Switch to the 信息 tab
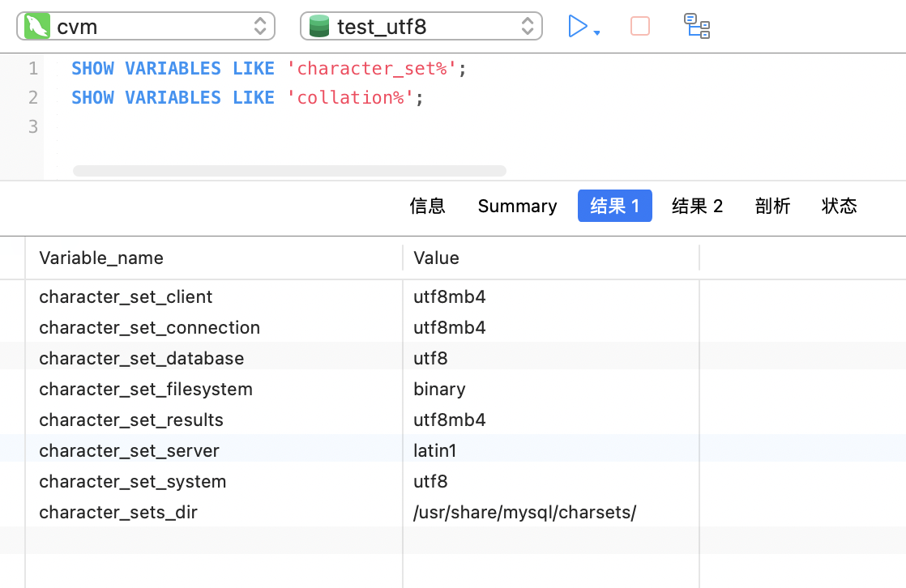906x588 pixels. (x=428, y=206)
